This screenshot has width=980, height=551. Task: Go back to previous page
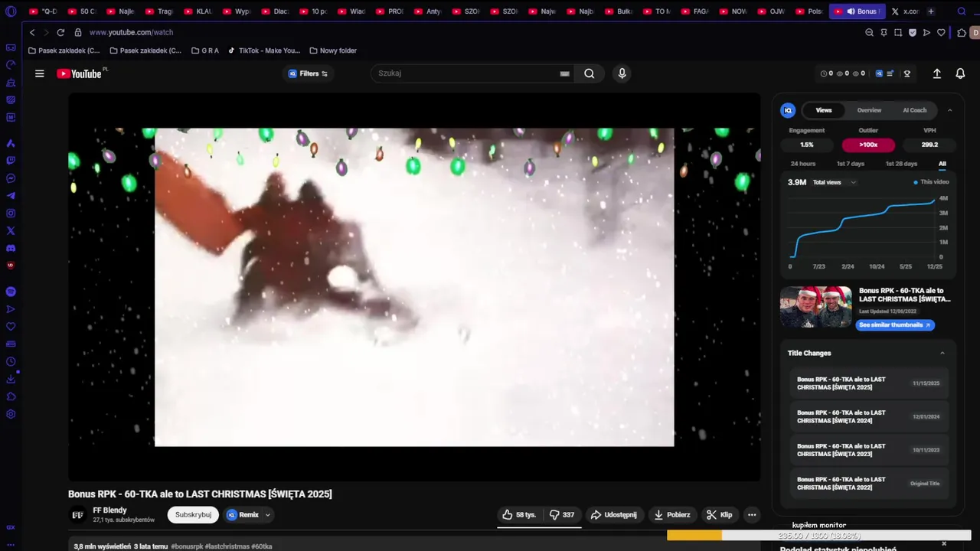32,33
